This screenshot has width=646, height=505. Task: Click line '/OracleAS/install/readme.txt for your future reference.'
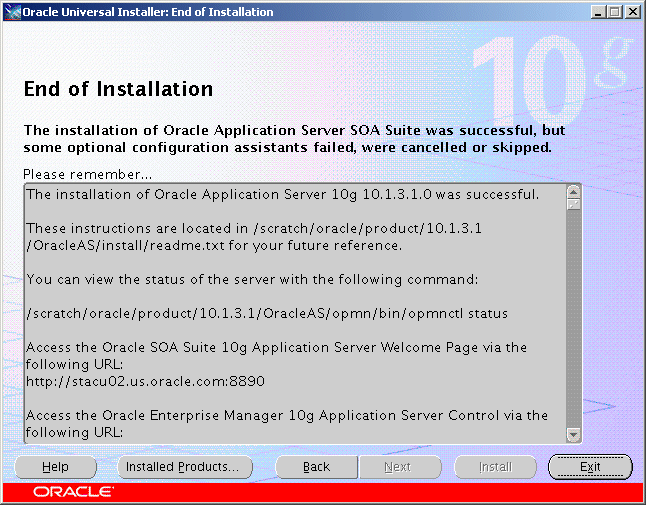tap(214, 246)
